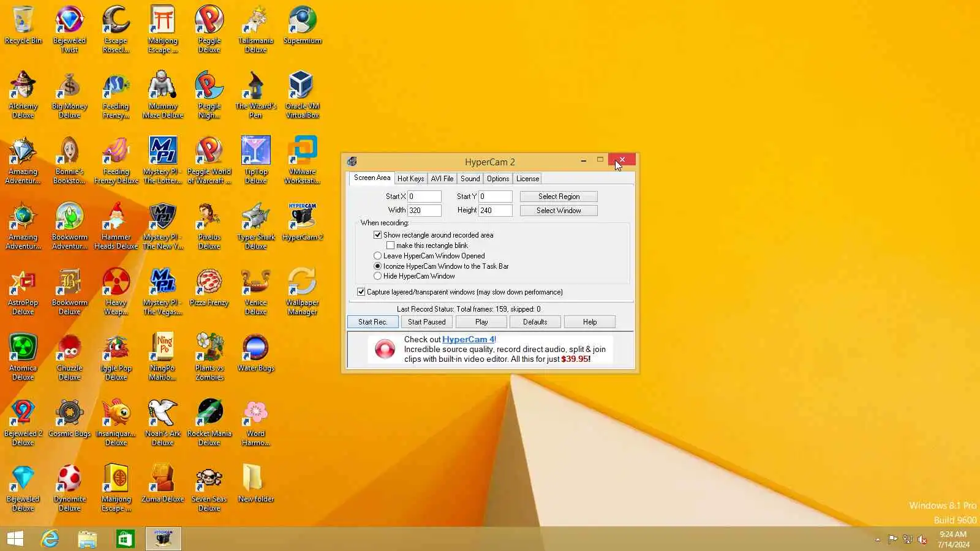Click the HyperCam taskbar button
The image size is (980, 551).
(x=164, y=539)
